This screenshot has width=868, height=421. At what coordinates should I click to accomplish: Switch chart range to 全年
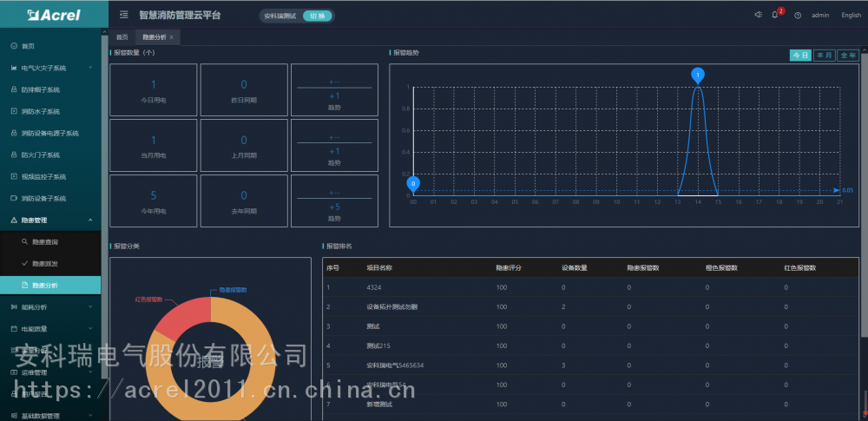(848, 56)
